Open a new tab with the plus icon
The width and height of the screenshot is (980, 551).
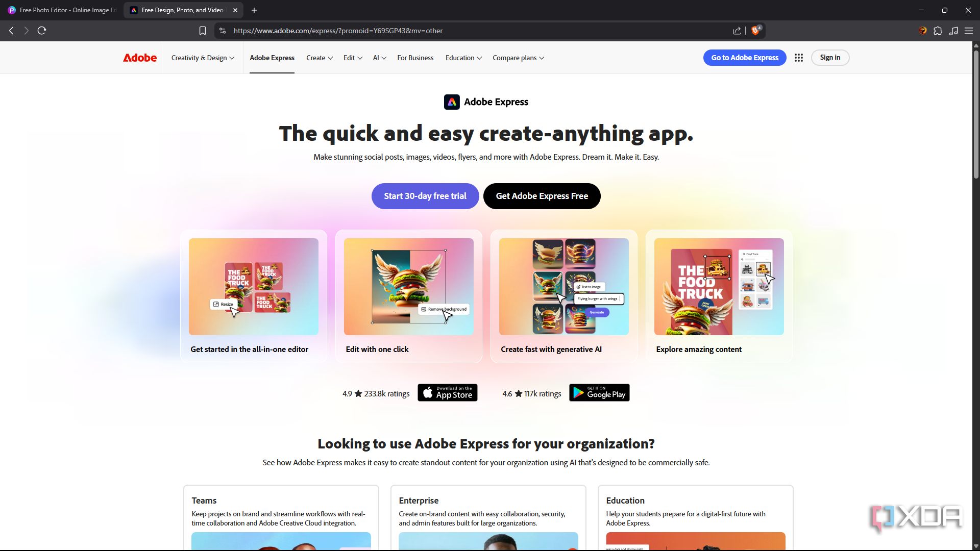[x=254, y=10]
